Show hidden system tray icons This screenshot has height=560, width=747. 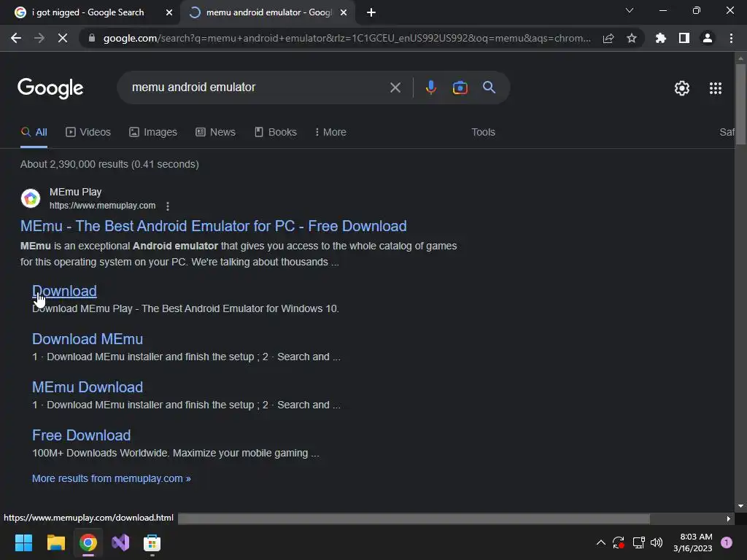pos(601,542)
